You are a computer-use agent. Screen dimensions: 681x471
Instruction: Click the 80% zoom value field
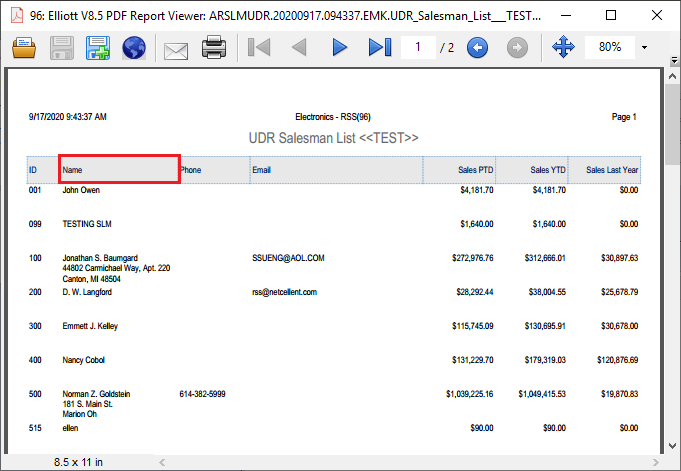610,47
